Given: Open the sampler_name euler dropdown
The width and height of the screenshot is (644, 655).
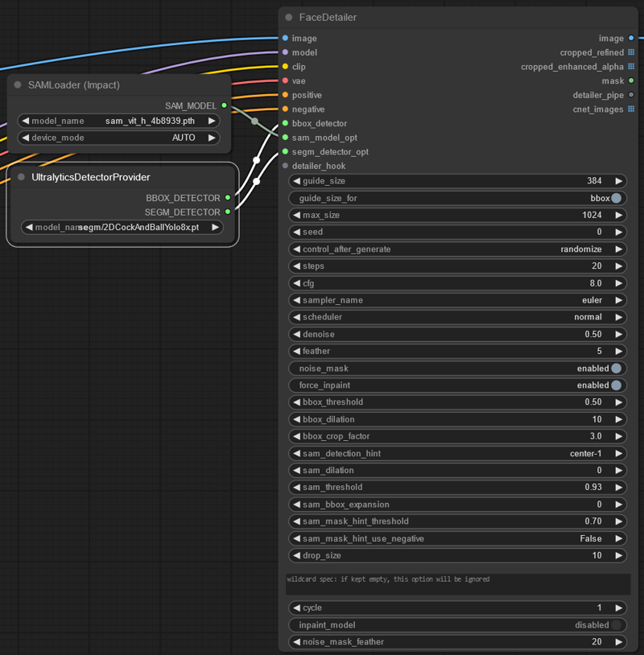Looking at the screenshot, I should coord(457,300).
